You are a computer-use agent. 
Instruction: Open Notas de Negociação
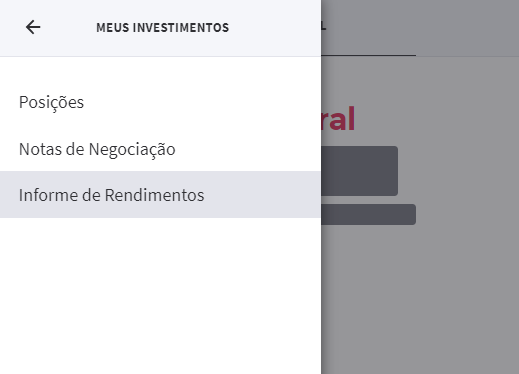coord(97,149)
